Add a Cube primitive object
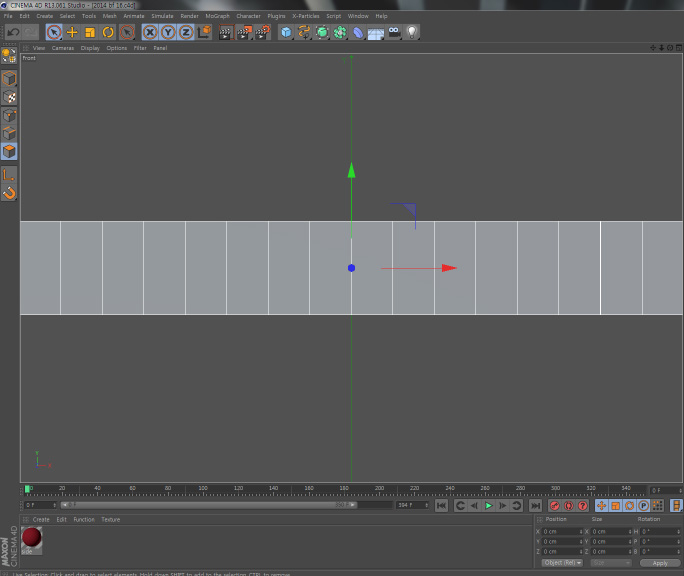The width and height of the screenshot is (684, 576). [x=286, y=32]
